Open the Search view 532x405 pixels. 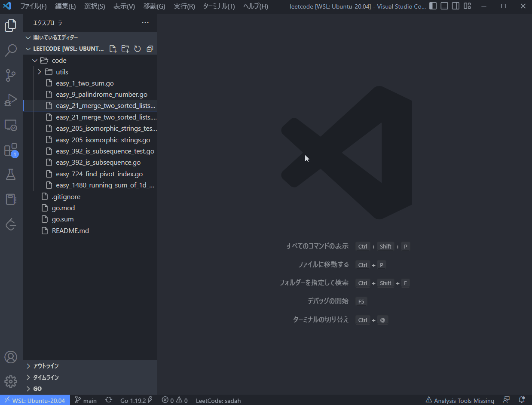11,50
